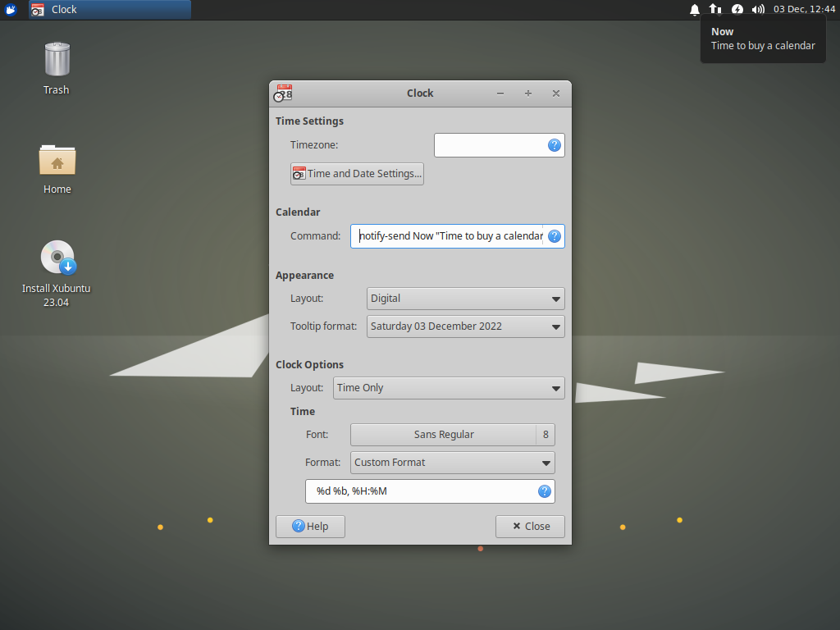Open the Clock Options Layout dropdown showing Time Only
Viewport: 840px width, 630px height.
coord(449,387)
